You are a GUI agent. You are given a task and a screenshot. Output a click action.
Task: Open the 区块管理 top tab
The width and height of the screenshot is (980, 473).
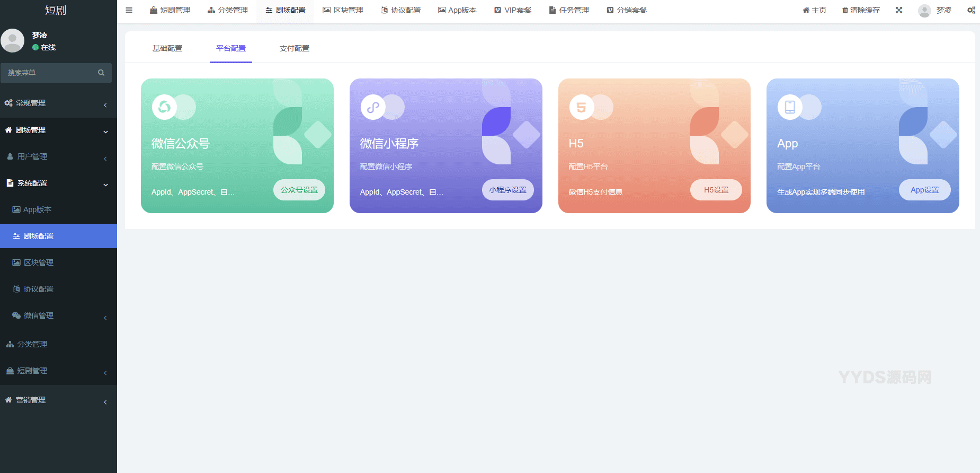[343, 10]
